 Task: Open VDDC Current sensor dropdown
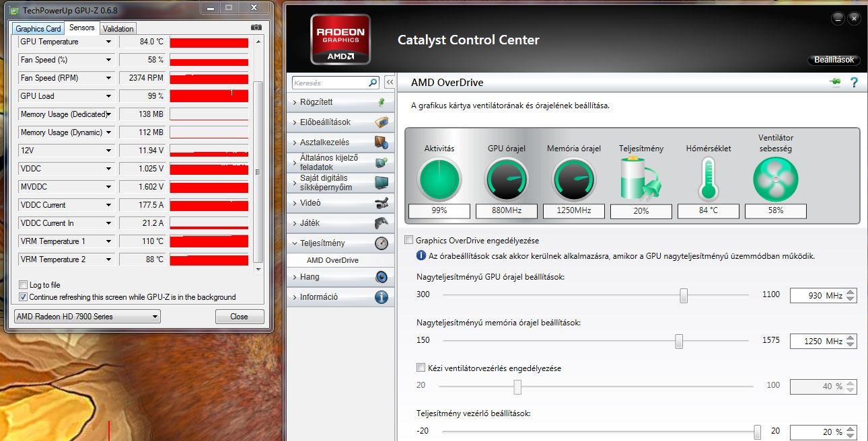point(108,205)
